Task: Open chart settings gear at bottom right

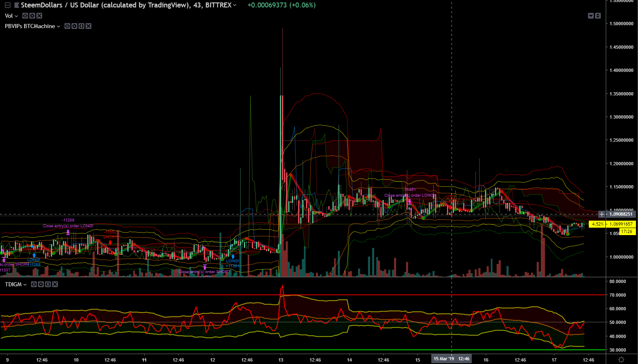Action: pyautogui.click(x=621, y=359)
